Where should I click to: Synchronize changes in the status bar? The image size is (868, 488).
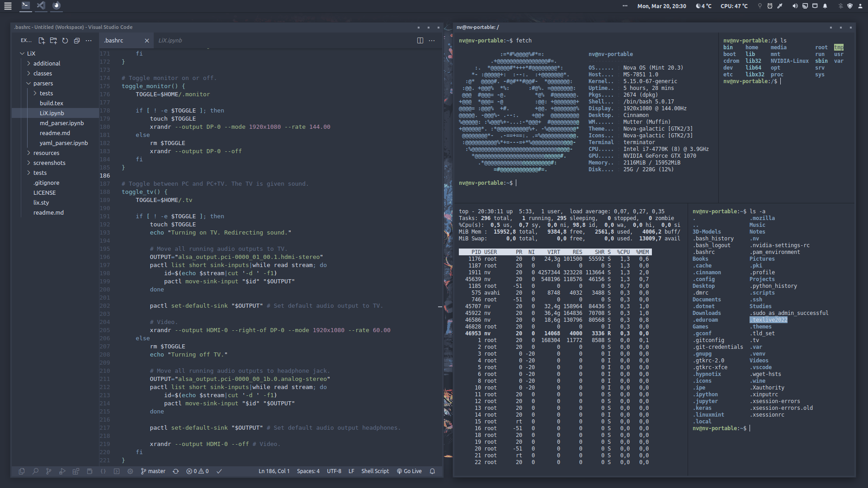(x=176, y=471)
